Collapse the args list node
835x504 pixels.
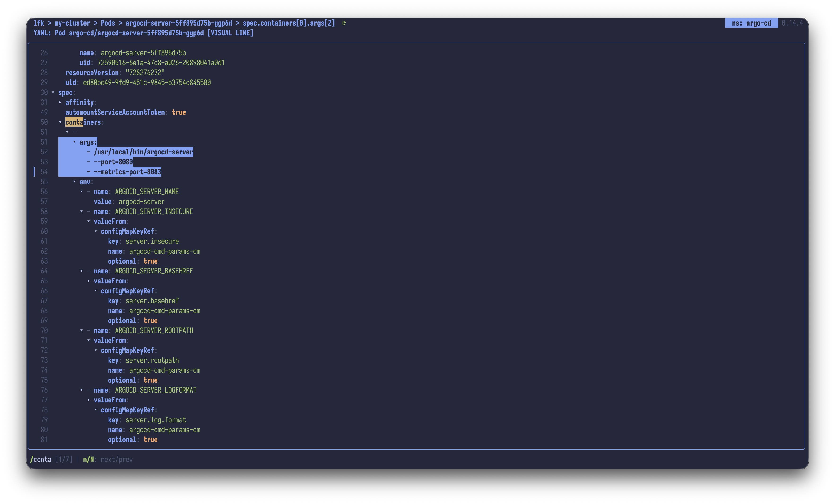pos(74,142)
